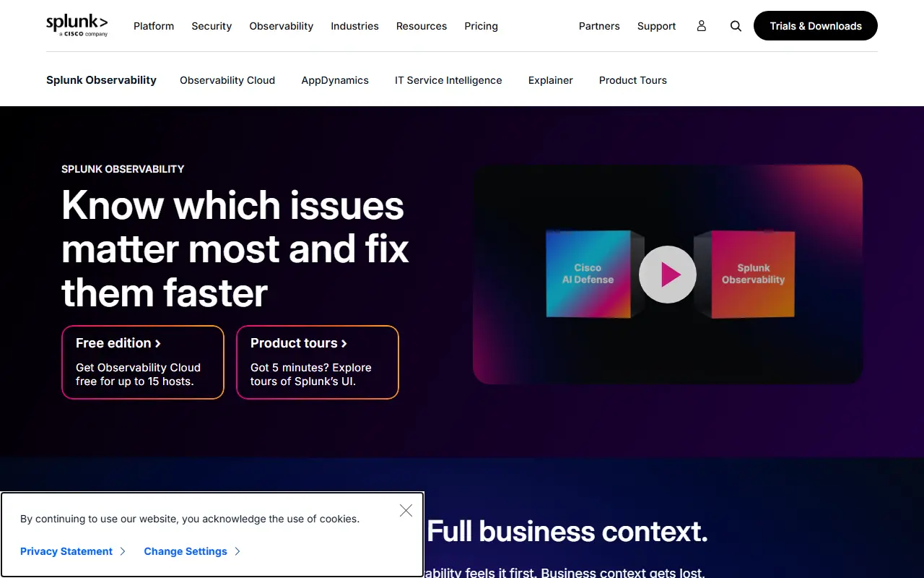This screenshot has width=924, height=578.
Task: Open the Support link
Action: click(657, 26)
